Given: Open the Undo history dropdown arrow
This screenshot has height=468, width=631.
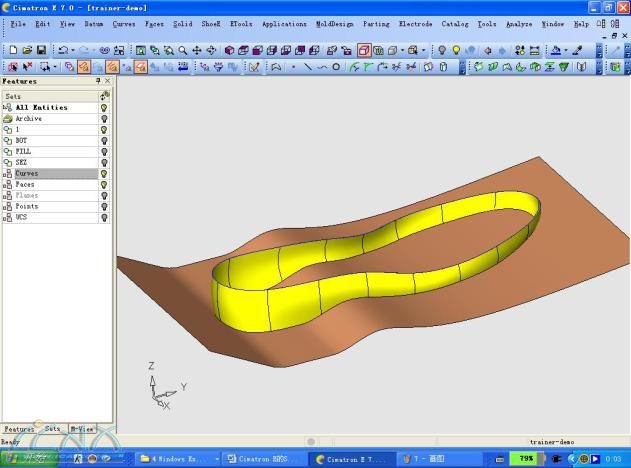Looking at the screenshot, I should [73, 50].
